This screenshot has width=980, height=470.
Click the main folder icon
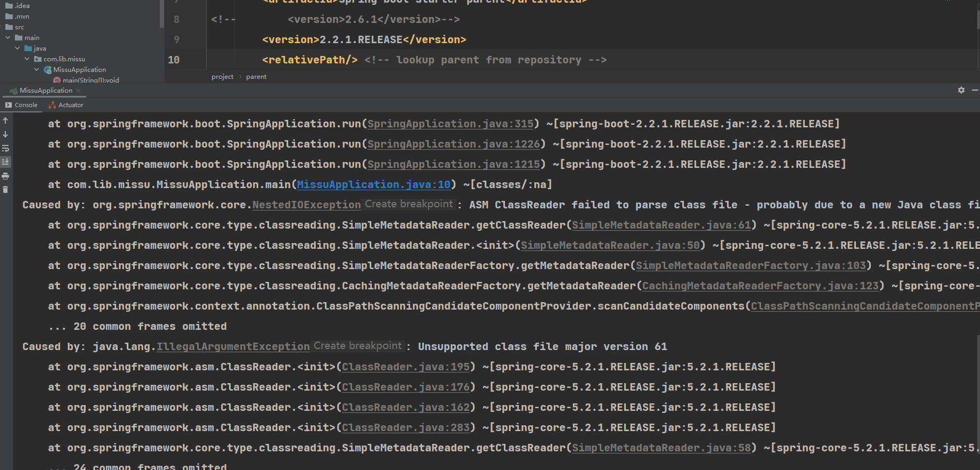pos(19,38)
